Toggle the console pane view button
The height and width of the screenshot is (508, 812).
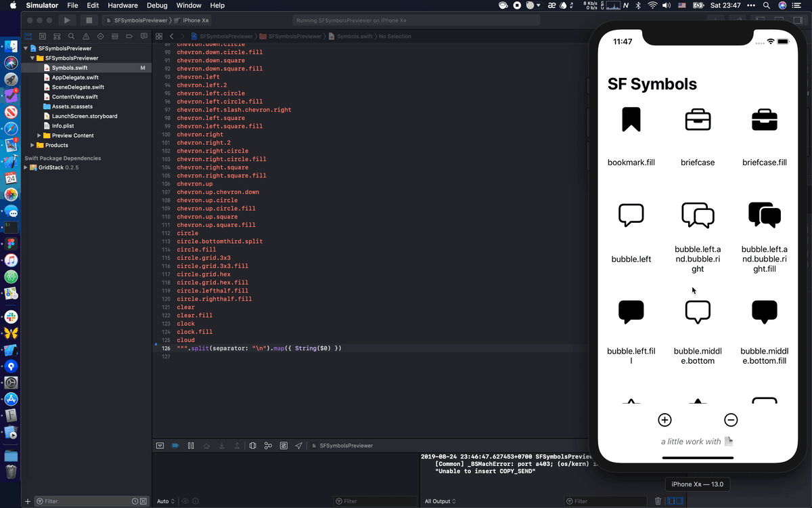tap(679, 501)
